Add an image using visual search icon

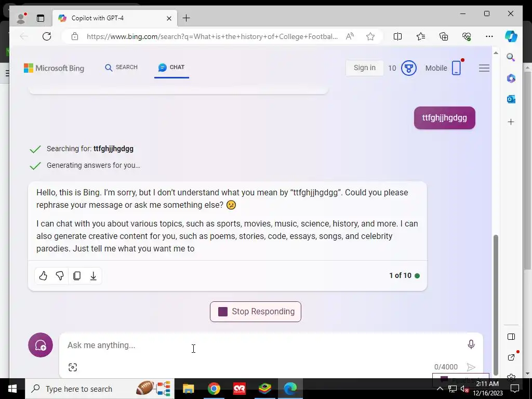(73, 367)
